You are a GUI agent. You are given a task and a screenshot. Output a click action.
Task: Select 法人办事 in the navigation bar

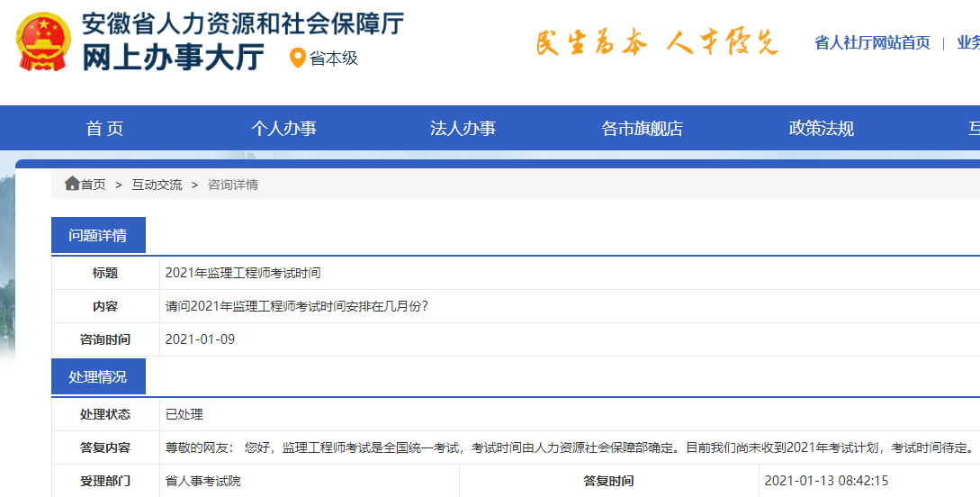coord(463,129)
